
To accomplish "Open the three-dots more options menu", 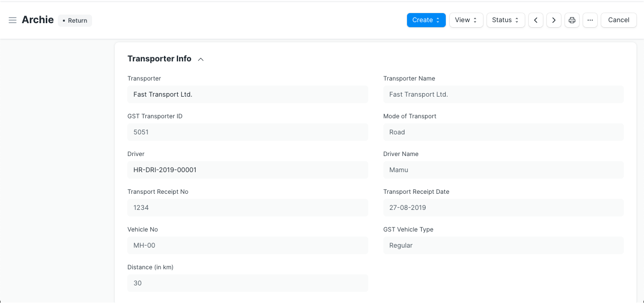I will pos(590,20).
